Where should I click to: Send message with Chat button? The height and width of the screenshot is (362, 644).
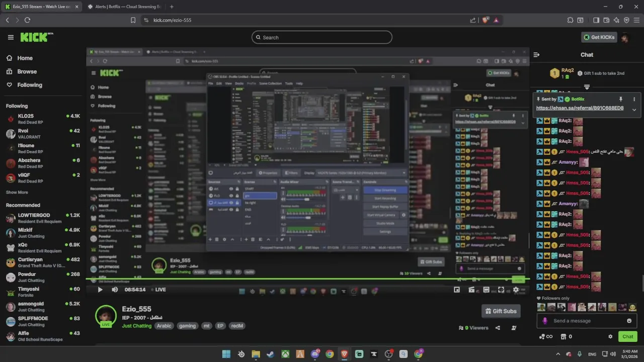(628, 337)
